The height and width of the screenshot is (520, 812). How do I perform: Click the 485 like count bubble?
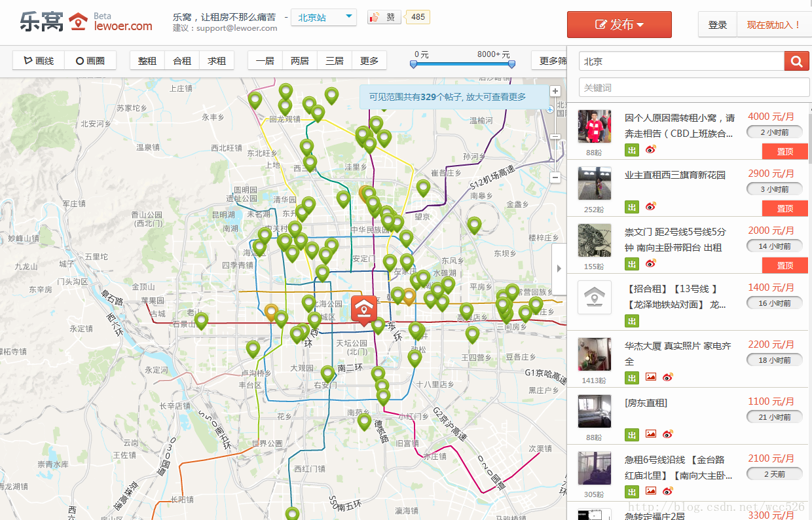point(418,17)
